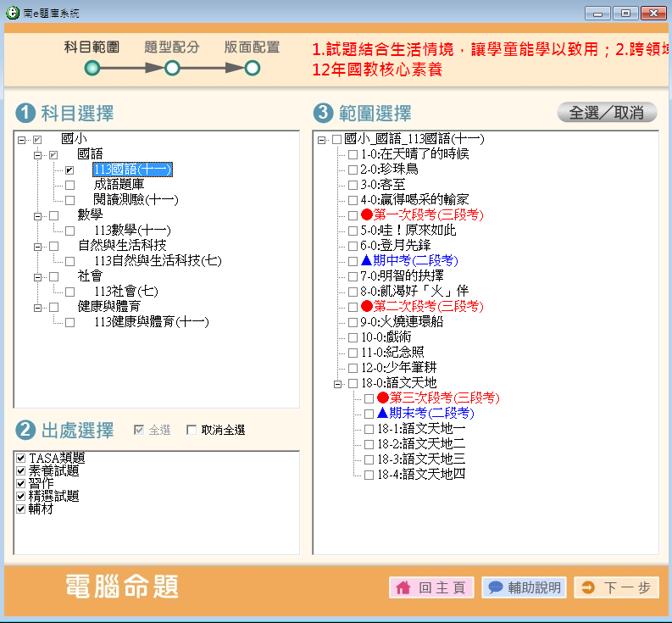This screenshot has height=623, width=672.
Task: Click the 全選／取消 button
Action: [x=607, y=113]
